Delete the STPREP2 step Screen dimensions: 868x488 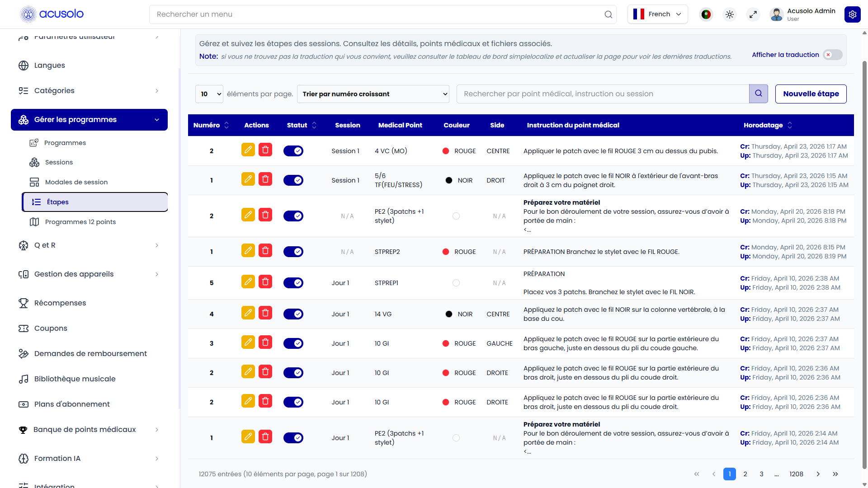[265, 251]
